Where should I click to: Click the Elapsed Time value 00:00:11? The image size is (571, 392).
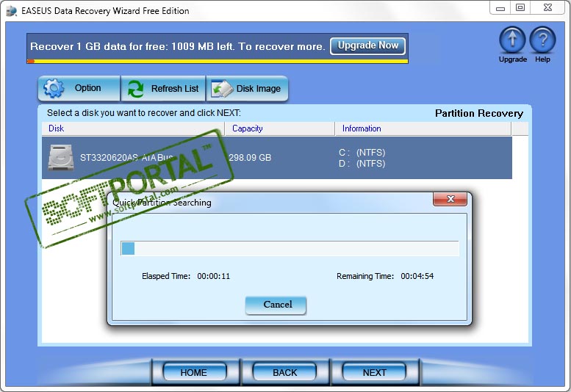pyautogui.click(x=214, y=276)
